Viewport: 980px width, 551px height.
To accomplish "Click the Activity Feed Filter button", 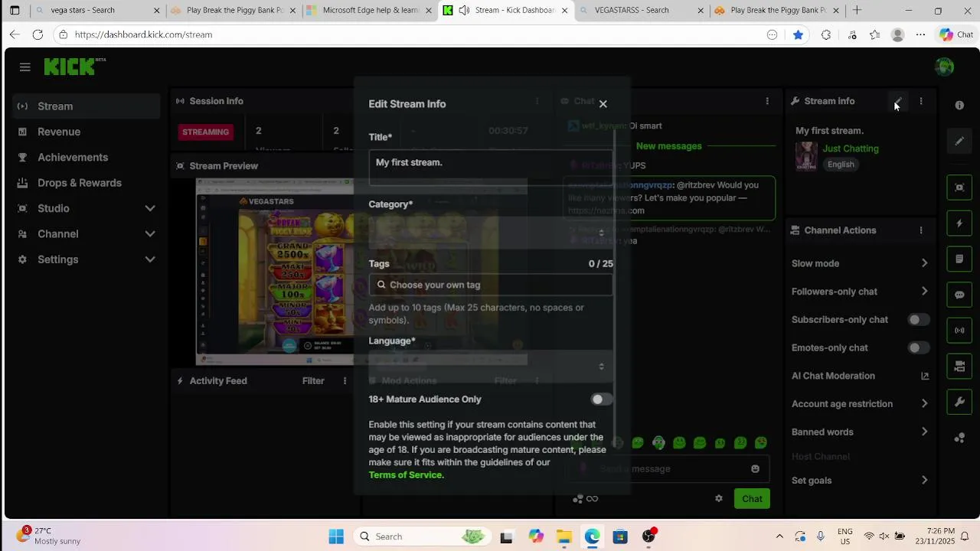I will 313,380.
